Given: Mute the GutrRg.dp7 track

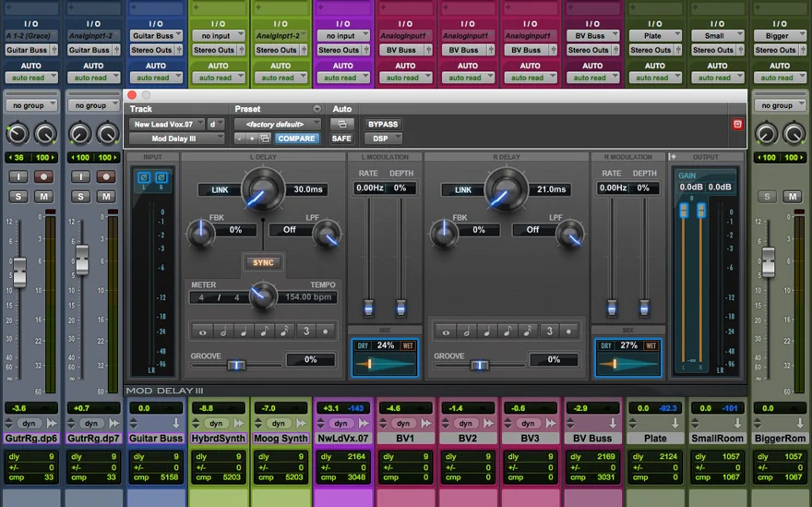Looking at the screenshot, I should 105,197.
